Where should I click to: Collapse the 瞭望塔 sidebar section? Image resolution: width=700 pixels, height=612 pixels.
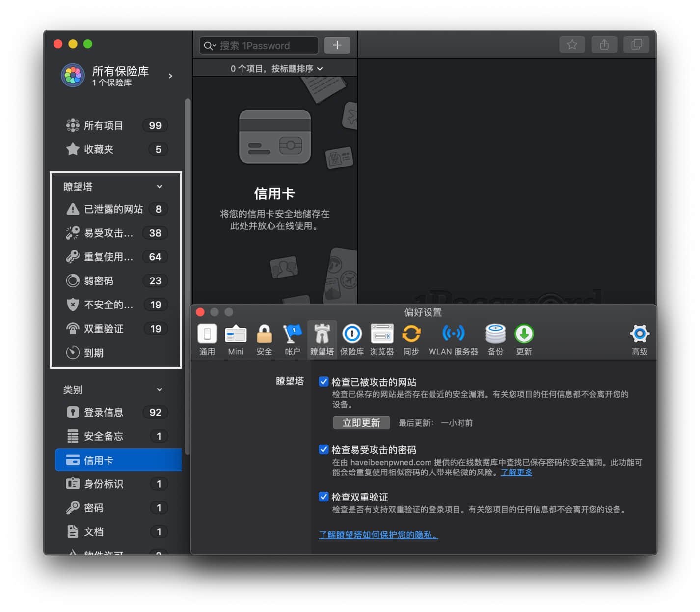pos(159,187)
